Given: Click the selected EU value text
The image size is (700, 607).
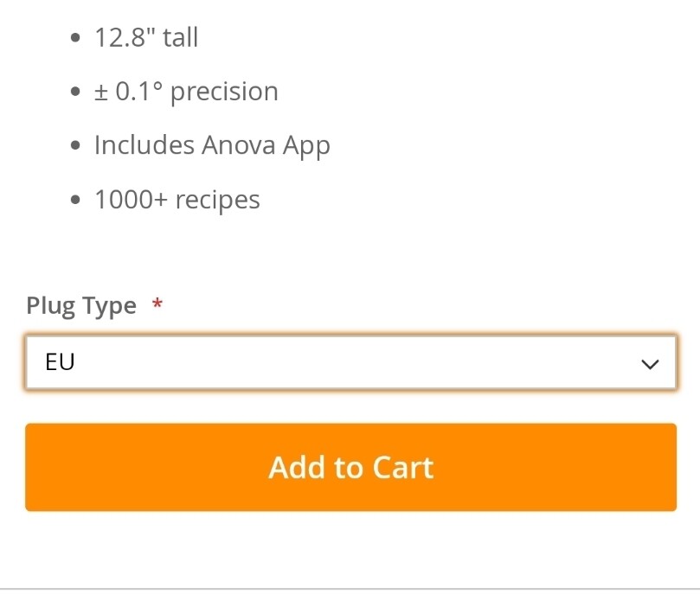Looking at the screenshot, I should [x=60, y=362].
